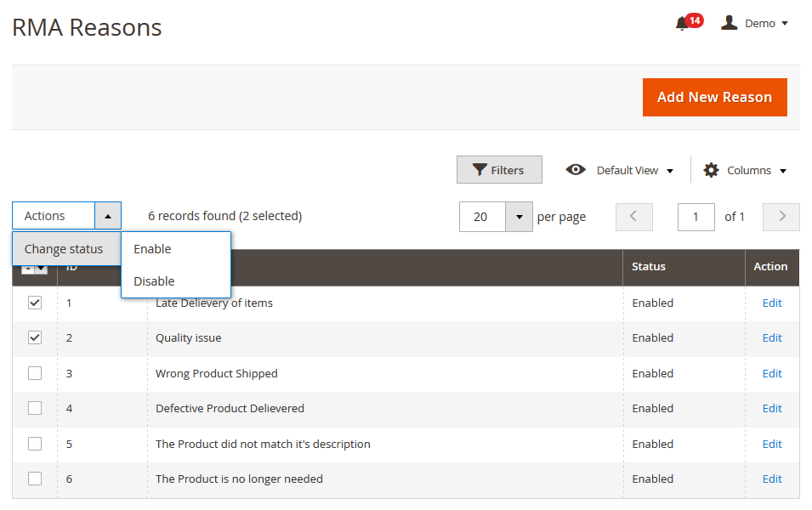Open the notifications bell icon
The height and width of the screenshot is (510, 812).
pyautogui.click(x=682, y=24)
